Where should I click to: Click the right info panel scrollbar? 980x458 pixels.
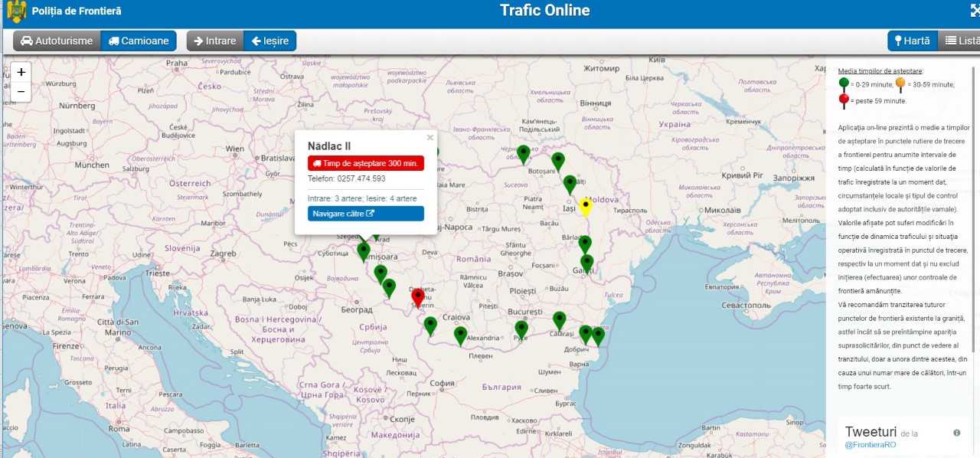(x=975, y=191)
